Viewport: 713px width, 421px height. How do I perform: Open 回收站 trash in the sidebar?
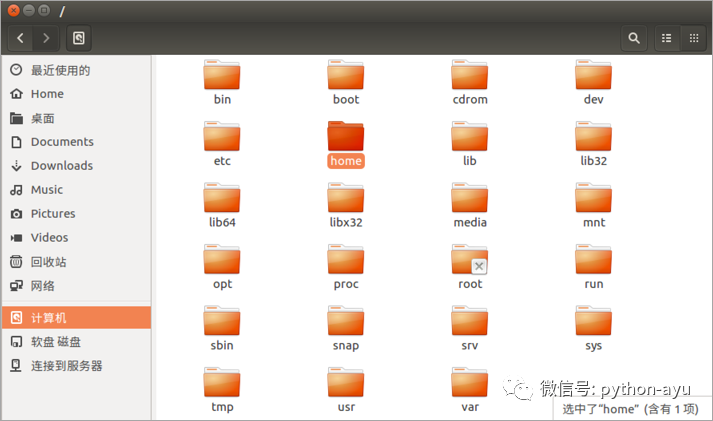[76, 261]
